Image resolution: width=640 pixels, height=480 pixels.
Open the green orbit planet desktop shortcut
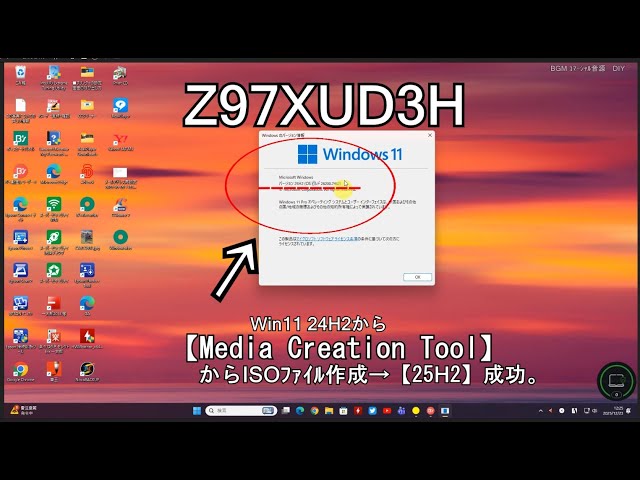tap(53, 241)
